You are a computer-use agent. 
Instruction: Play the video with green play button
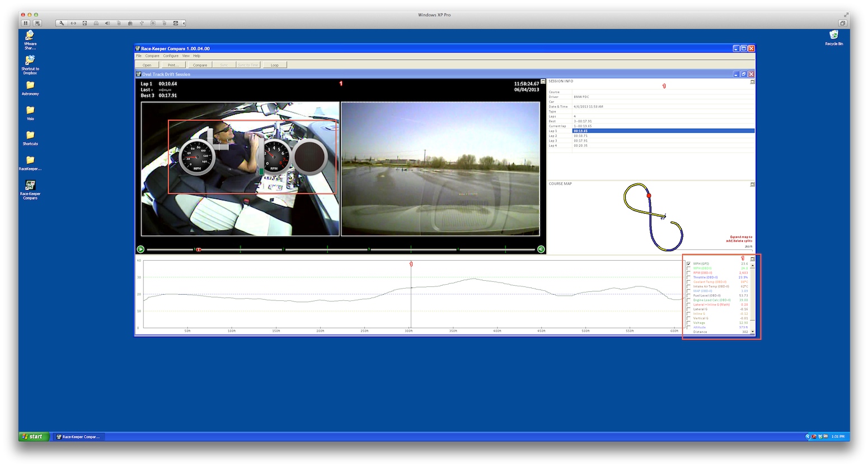click(x=140, y=249)
